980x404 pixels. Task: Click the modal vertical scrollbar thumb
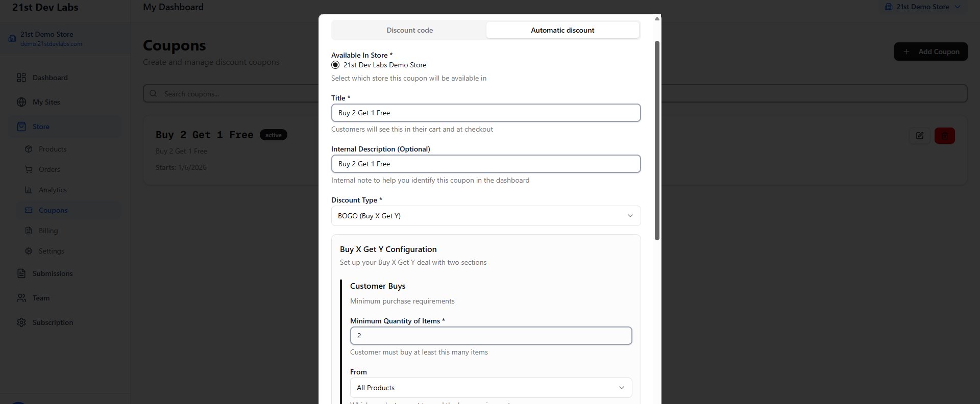pos(657,140)
